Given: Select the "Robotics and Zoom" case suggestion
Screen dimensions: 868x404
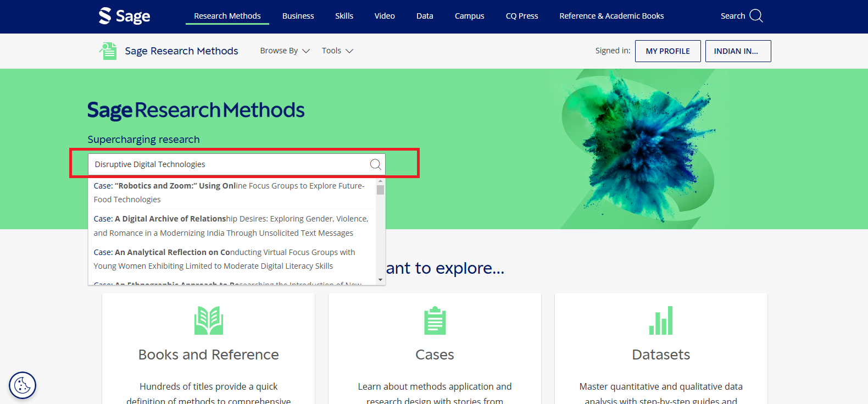Looking at the screenshot, I should click(x=229, y=192).
